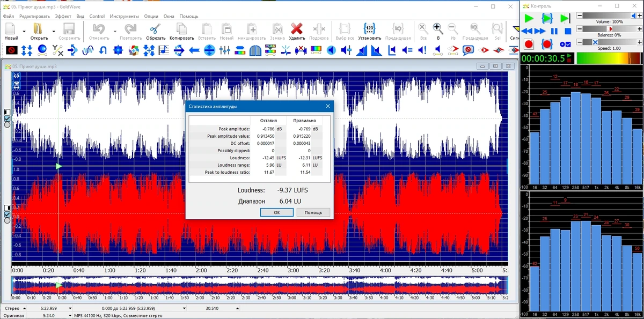Click the sine wave effect icon

click(x=88, y=50)
